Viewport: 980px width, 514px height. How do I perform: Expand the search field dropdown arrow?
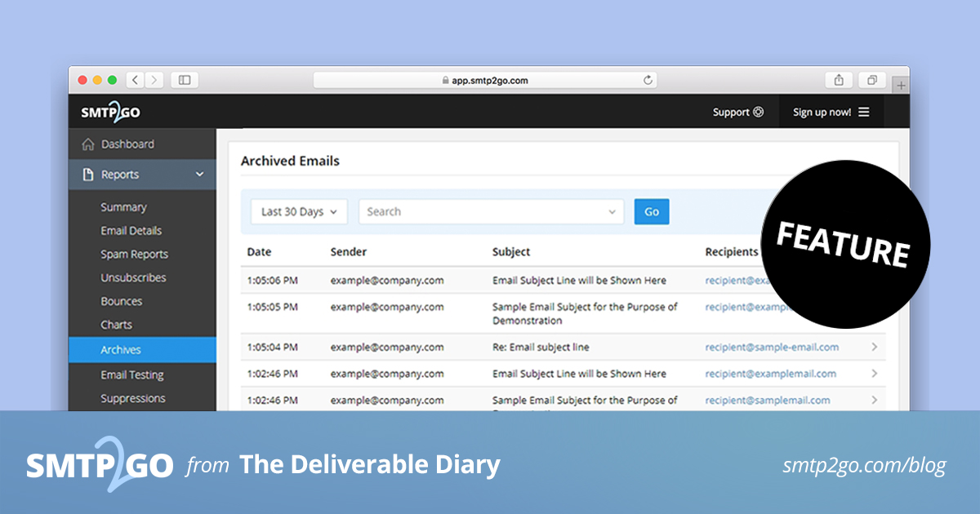612,211
